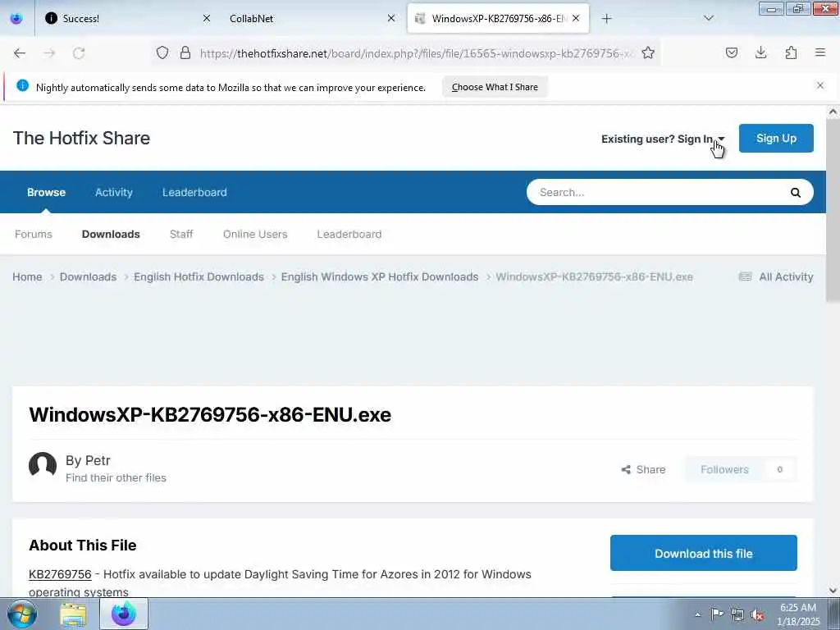840x630 pixels.
Task: Go to English Hotfix Downloads breadcrumb
Action: pyautogui.click(x=199, y=276)
